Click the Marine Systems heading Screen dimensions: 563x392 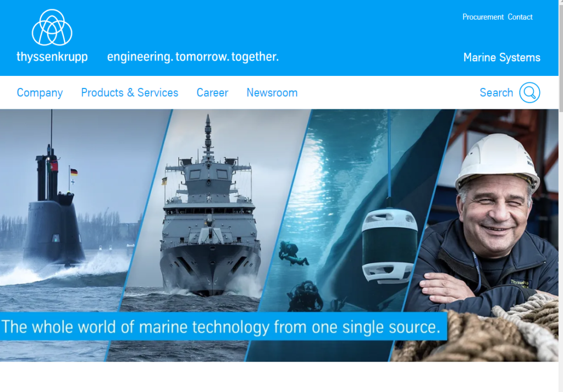click(x=501, y=57)
